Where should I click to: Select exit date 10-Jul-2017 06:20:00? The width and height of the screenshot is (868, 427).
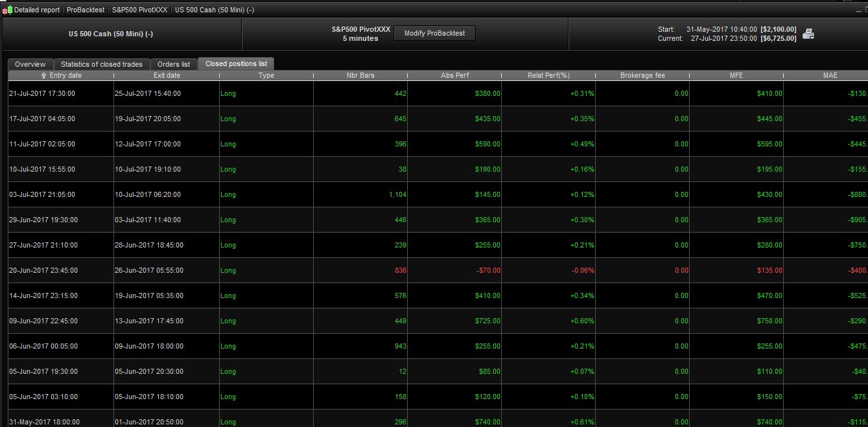tap(148, 194)
